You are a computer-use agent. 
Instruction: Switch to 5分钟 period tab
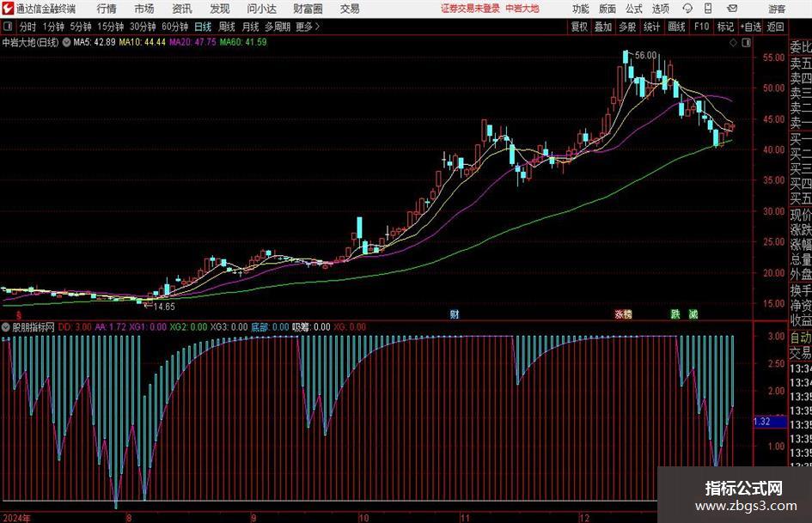point(81,27)
